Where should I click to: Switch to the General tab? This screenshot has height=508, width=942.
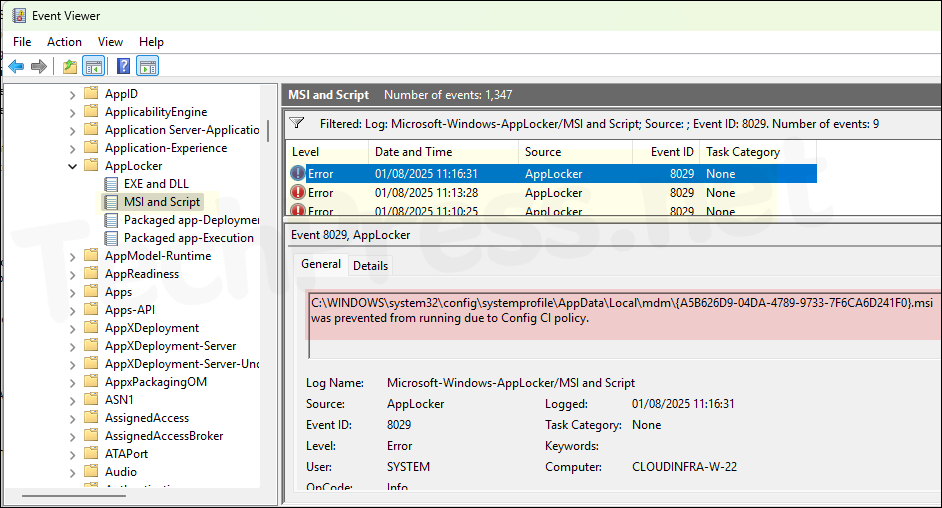coord(321,264)
